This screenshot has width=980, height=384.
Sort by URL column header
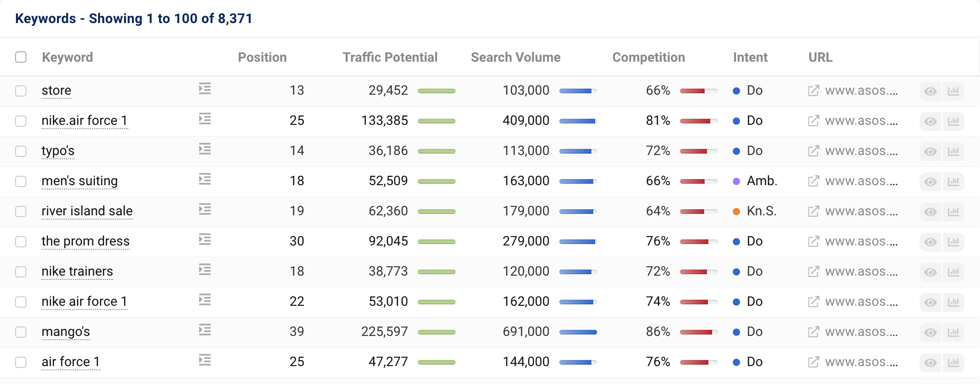pyautogui.click(x=821, y=57)
